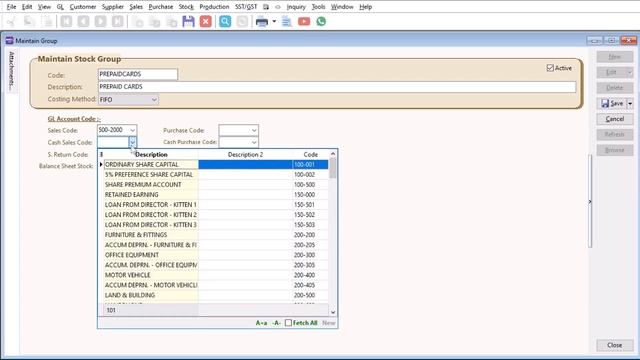The height and width of the screenshot is (360, 640).
Task: Open the Attachments side tab
Action: click(11, 71)
